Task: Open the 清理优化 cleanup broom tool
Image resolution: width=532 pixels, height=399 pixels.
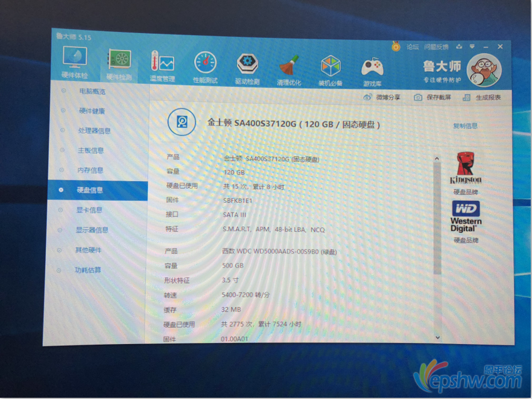Action: (289, 70)
